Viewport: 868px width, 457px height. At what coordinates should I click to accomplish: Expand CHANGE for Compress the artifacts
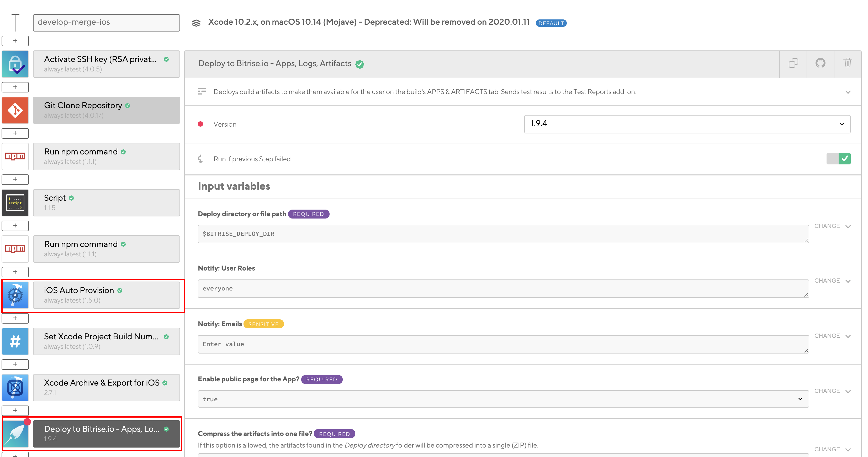pos(832,449)
